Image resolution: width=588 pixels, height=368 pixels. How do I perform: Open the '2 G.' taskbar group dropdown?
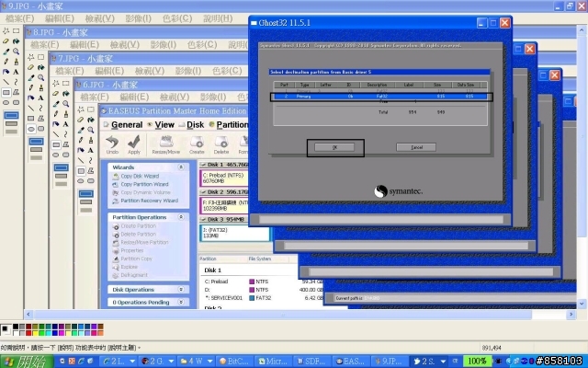(x=172, y=362)
